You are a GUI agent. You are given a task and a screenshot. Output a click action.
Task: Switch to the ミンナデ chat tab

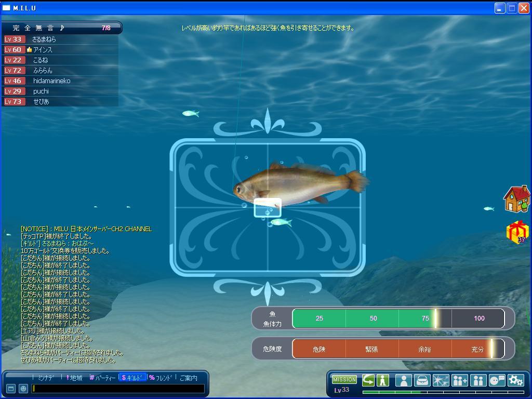coord(46,378)
